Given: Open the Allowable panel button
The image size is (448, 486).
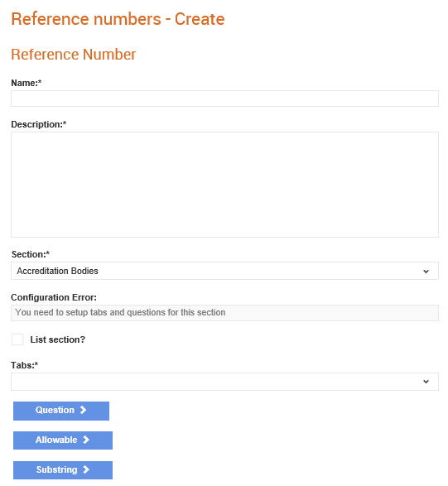Looking at the screenshot, I should [x=63, y=440].
